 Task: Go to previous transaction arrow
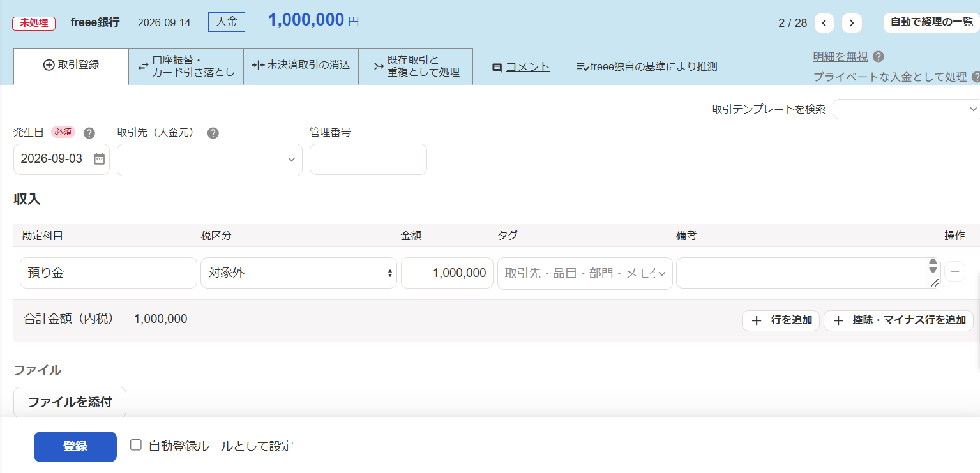pyautogui.click(x=824, y=23)
